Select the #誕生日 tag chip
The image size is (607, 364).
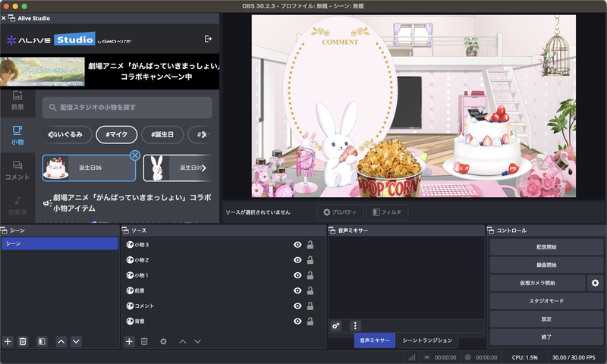pyautogui.click(x=162, y=135)
